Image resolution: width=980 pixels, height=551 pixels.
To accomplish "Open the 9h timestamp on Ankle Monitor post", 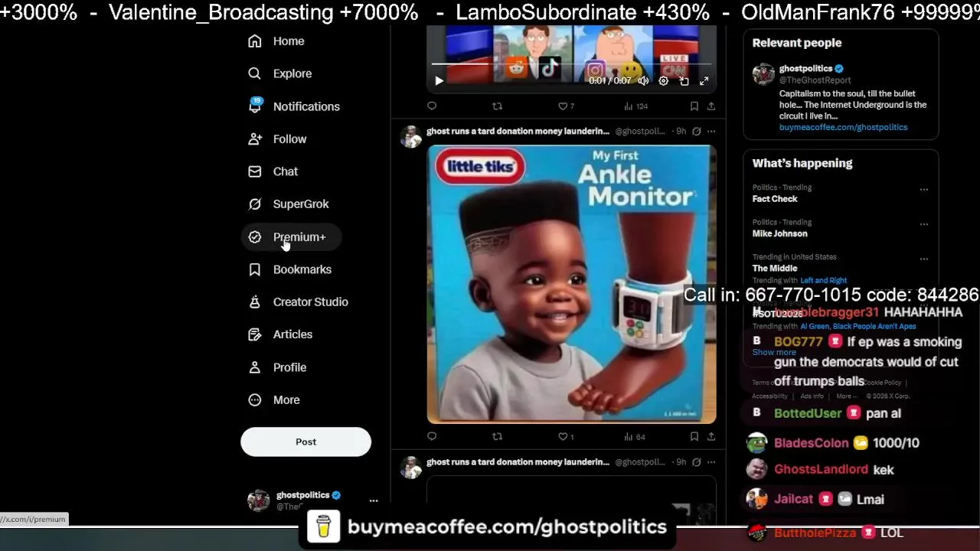I will (x=681, y=131).
